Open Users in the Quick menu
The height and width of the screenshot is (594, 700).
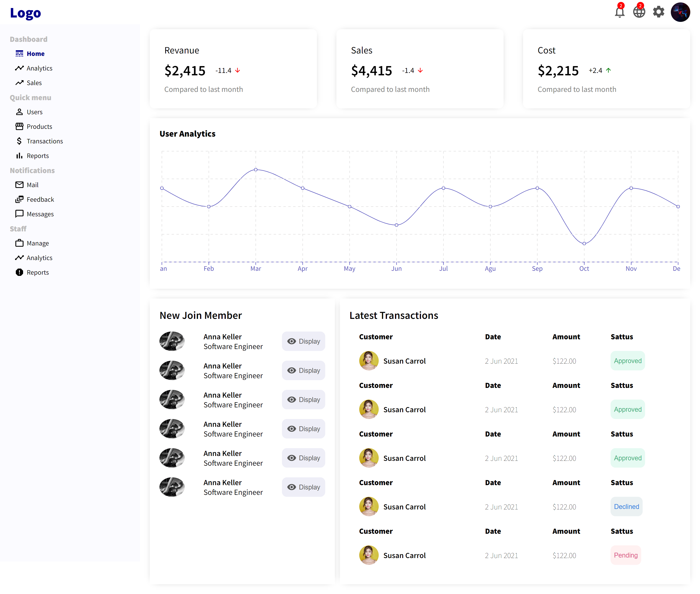coord(34,112)
